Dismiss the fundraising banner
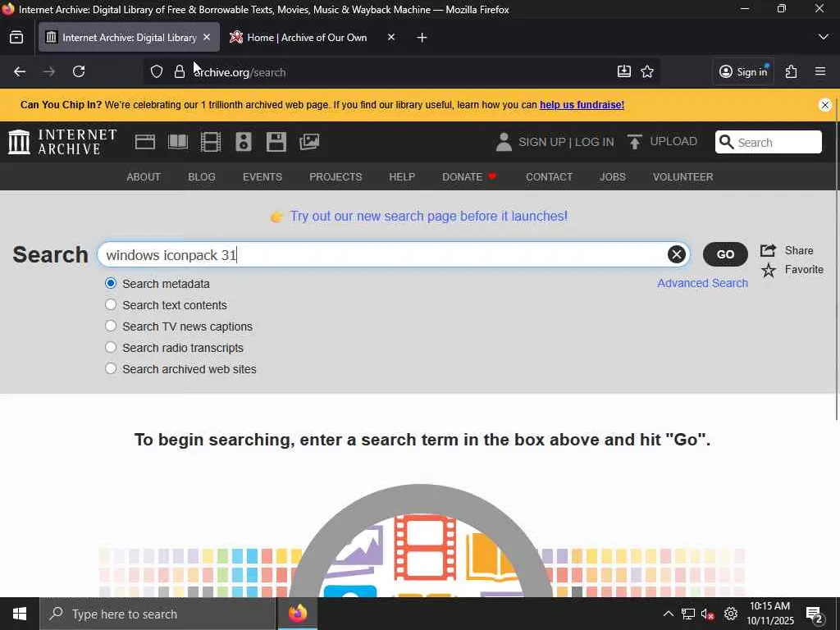This screenshot has width=840, height=630. (825, 105)
